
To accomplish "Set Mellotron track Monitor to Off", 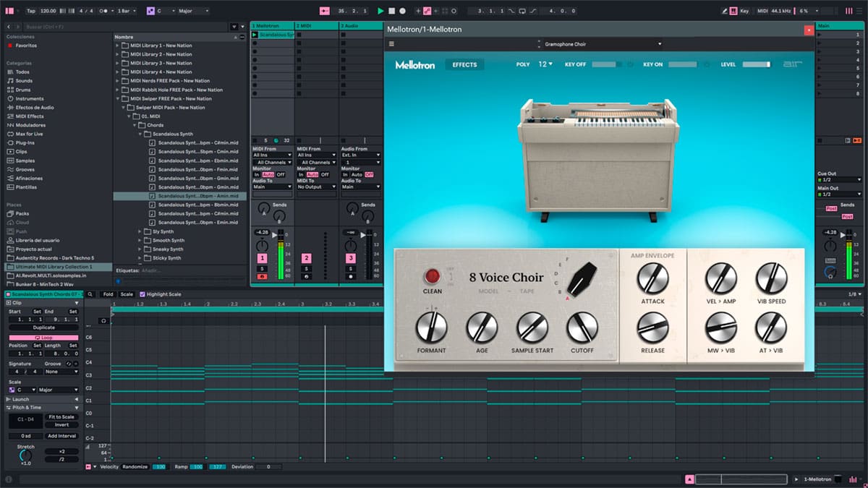I will (x=281, y=174).
